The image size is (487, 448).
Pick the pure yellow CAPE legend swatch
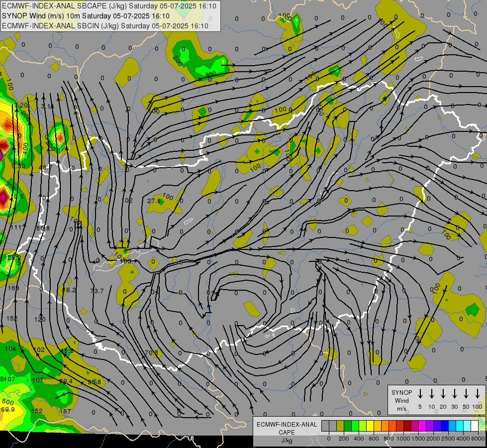coord(370,426)
